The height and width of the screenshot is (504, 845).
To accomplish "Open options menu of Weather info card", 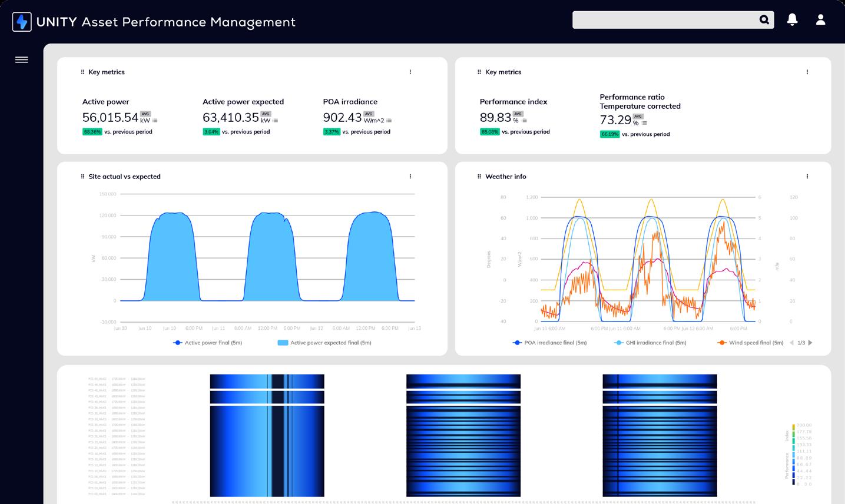I will coord(807,176).
